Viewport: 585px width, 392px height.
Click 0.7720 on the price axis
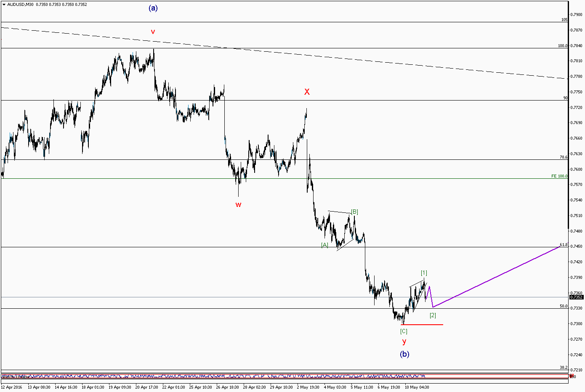[577, 108]
